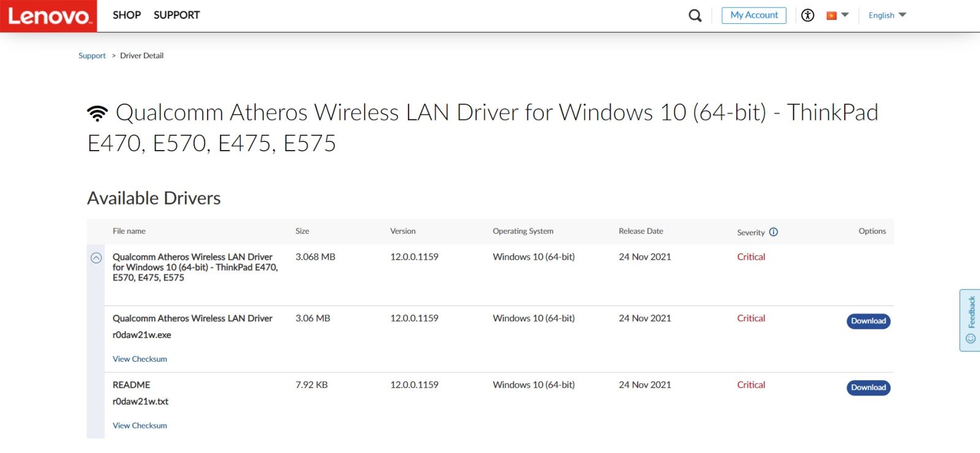
Task: Select the 3.068 MB size cell
Action: 315,257
